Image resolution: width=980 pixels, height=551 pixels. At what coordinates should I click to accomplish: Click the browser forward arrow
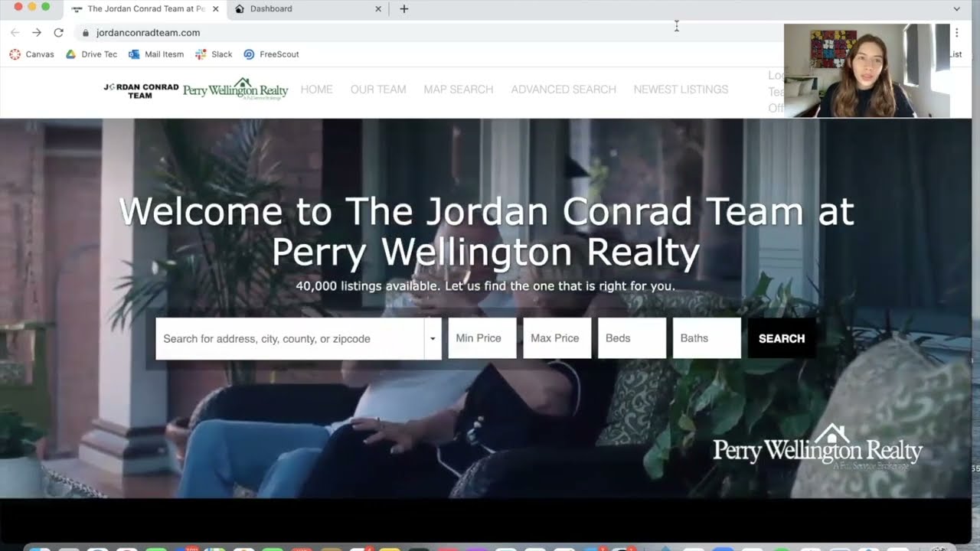pyautogui.click(x=36, y=33)
